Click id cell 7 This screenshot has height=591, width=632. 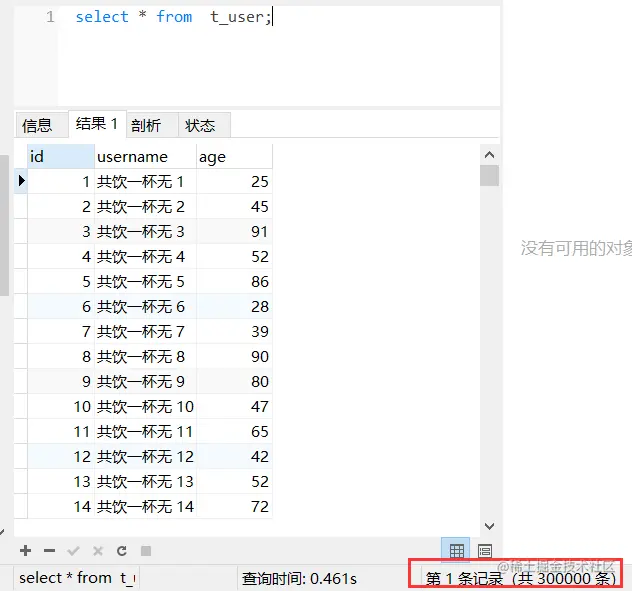click(61, 331)
